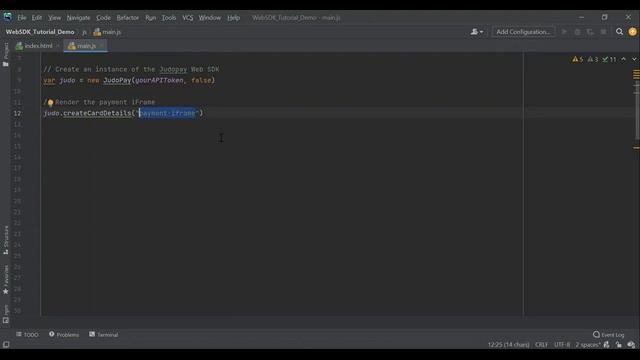Close the index.html editor tab
640x360 pixels.
pos(58,46)
